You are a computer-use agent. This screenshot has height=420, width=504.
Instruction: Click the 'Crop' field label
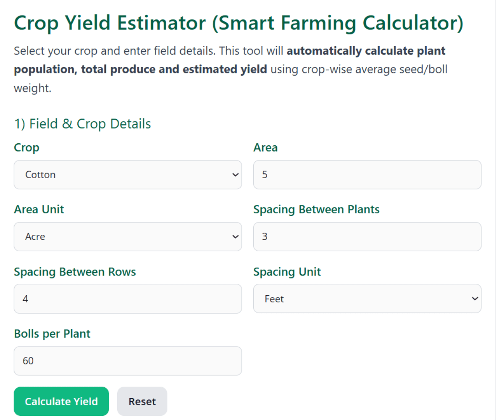(26, 148)
